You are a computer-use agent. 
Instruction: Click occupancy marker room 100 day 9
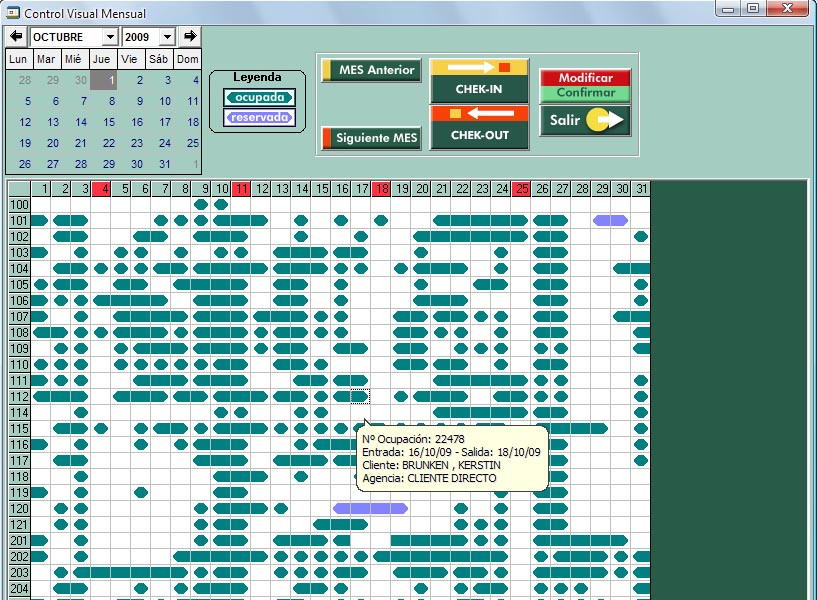tap(201, 205)
